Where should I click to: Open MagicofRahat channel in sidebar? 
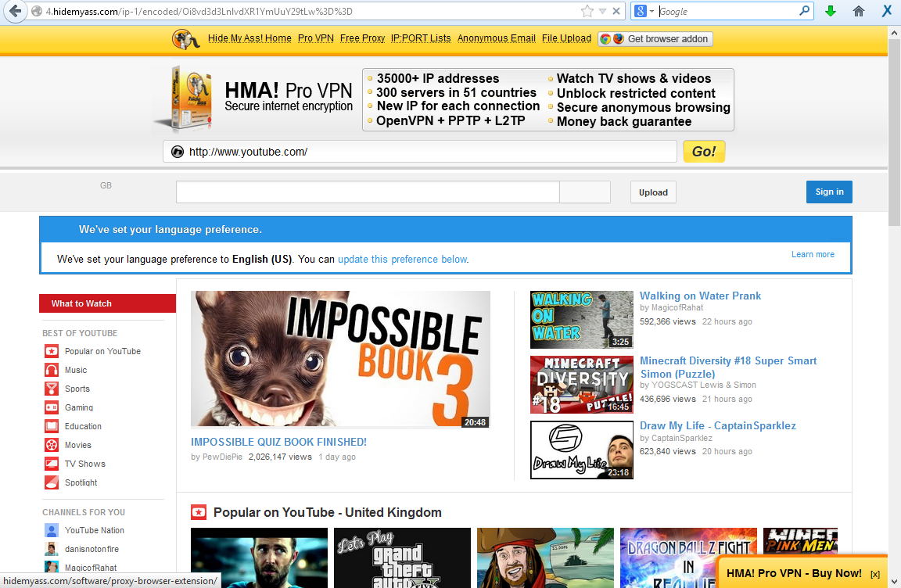pyautogui.click(x=91, y=568)
